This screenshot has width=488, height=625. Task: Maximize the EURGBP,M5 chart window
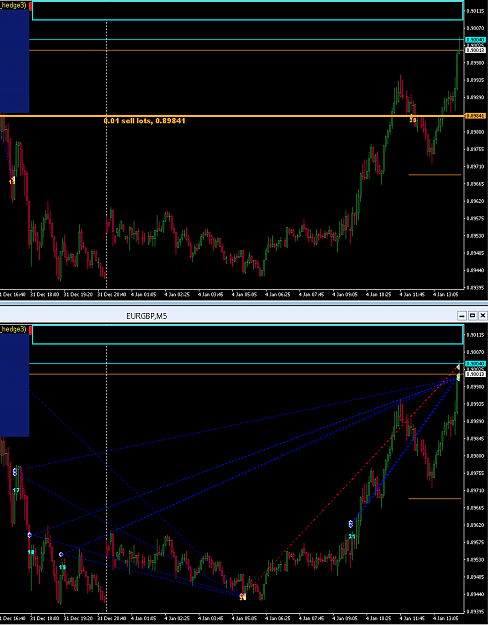(472, 316)
